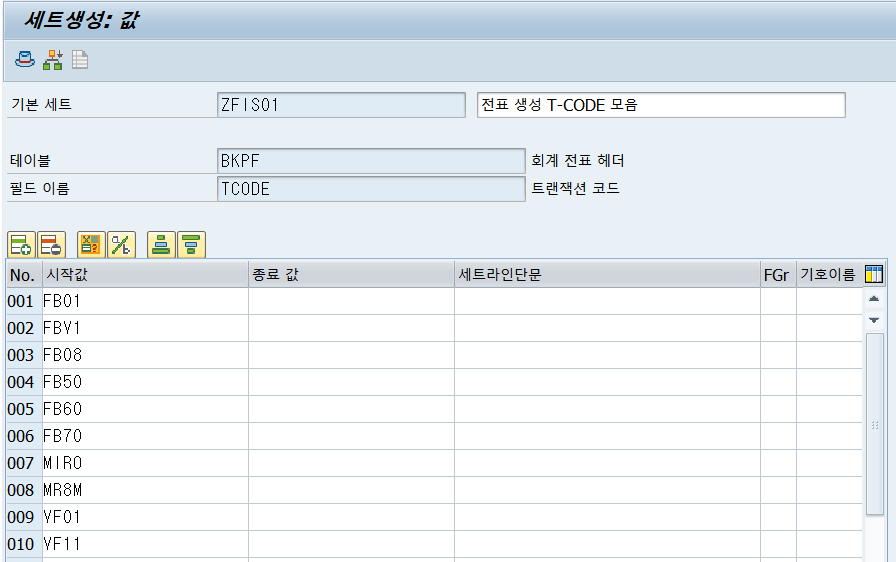
Task: Click the FB70 start value cell
Action: click(145, 436)
